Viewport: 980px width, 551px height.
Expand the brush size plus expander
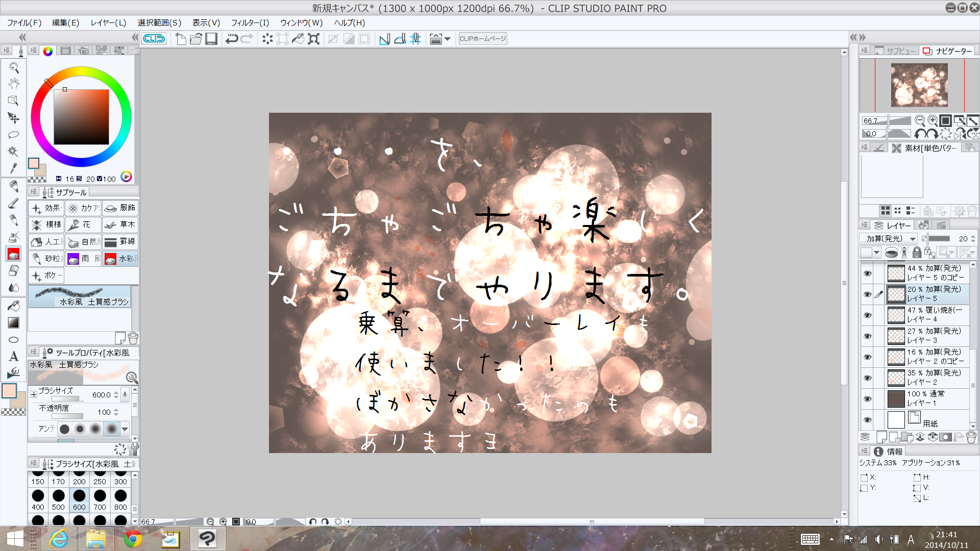point(34,394)
